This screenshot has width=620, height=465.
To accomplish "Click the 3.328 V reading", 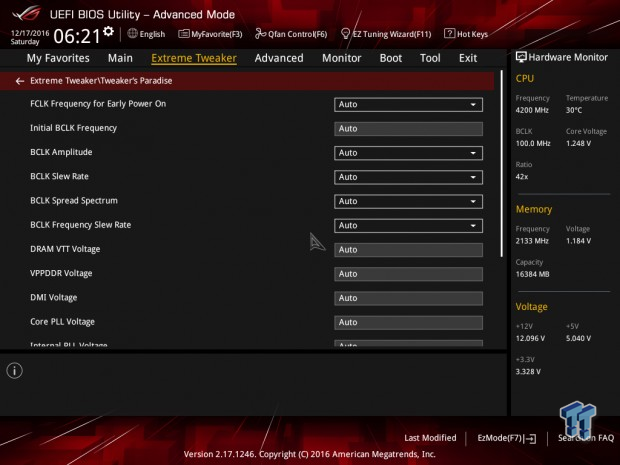I will pos(528,372).
